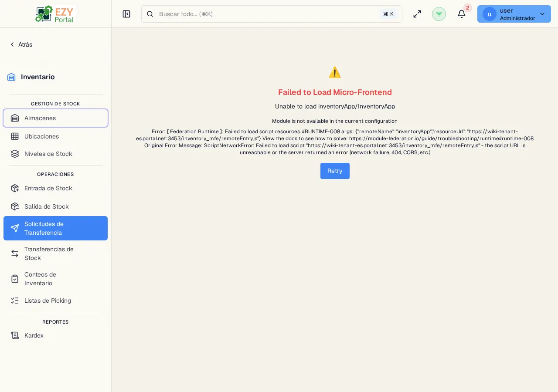The height and width of the screenshot is (392, 558).
Task: Click the green wifi connection status icon
Action: pos(439,14)
